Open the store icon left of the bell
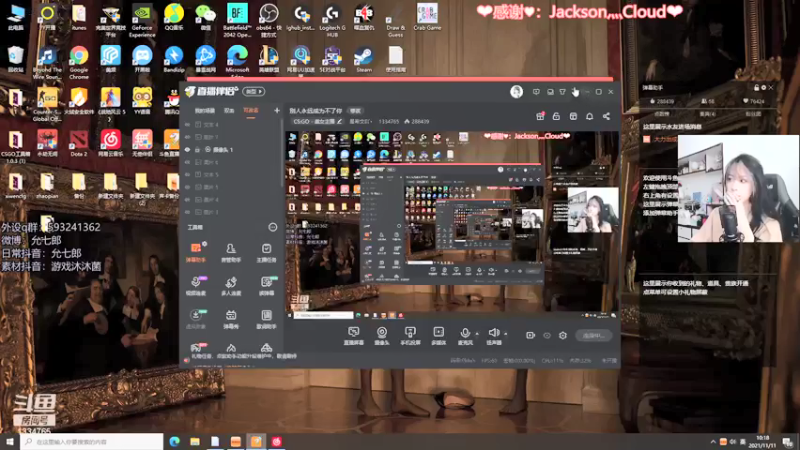 [x=573, y=116]
